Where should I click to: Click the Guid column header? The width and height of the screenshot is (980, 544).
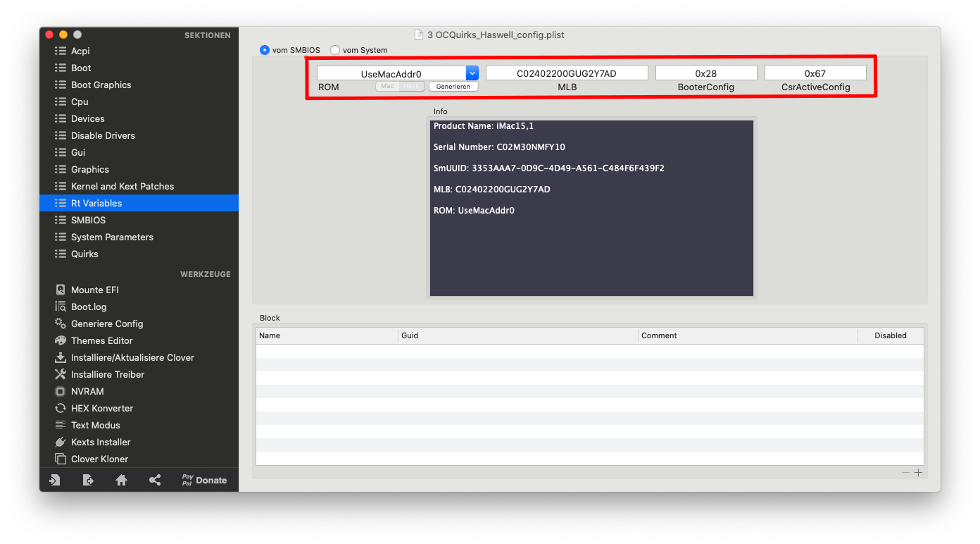518,335
